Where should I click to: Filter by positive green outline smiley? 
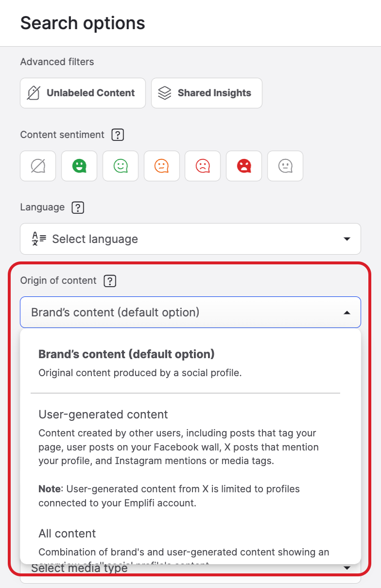click(x=120, y=166)
